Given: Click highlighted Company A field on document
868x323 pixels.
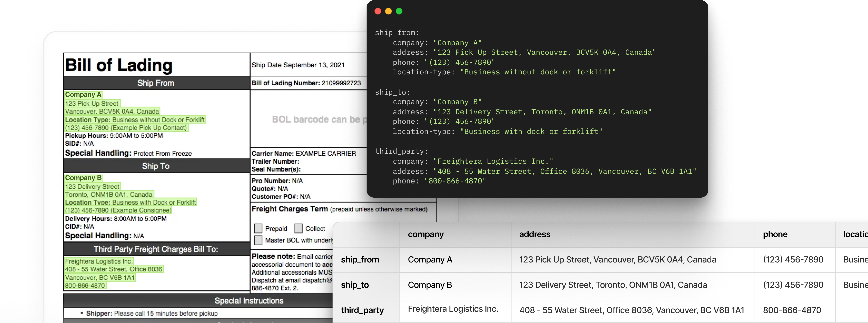Looking at the screenshot, I should (83, 95).
